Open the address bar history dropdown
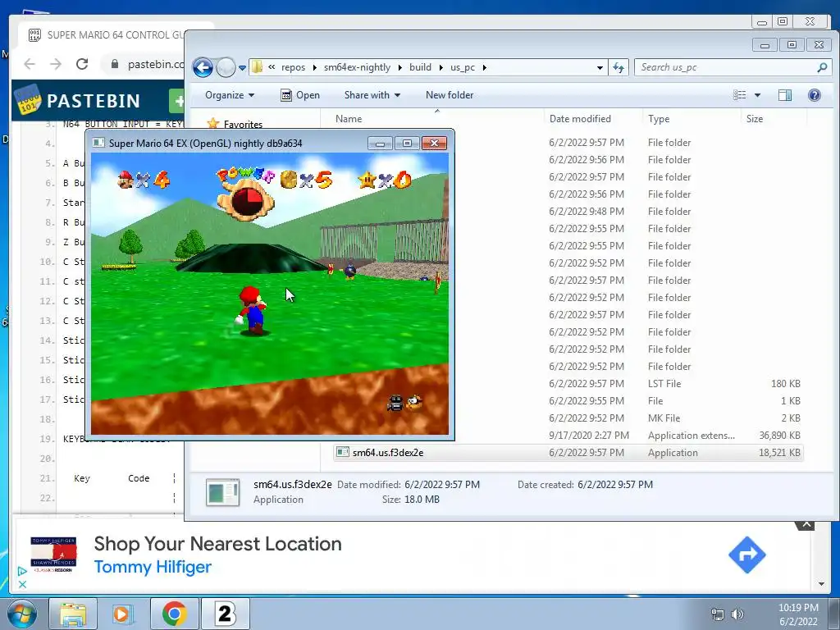The height and width of the screenshot is (630, 840). pos(600,68)
